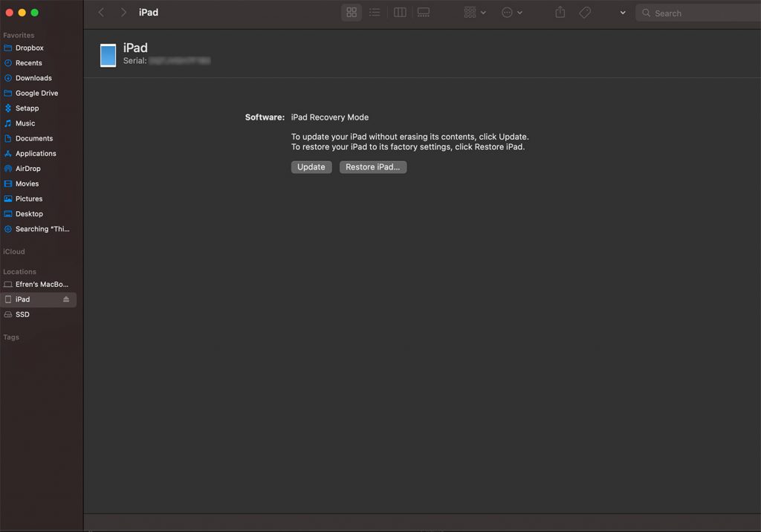Click the Edit Tags icon
Image resolution: width=761 pixels, height=532 pixels.
585,13
